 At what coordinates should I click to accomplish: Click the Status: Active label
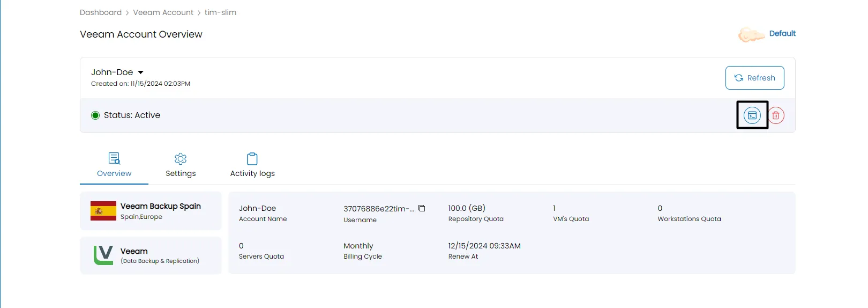tap(132, 115)
